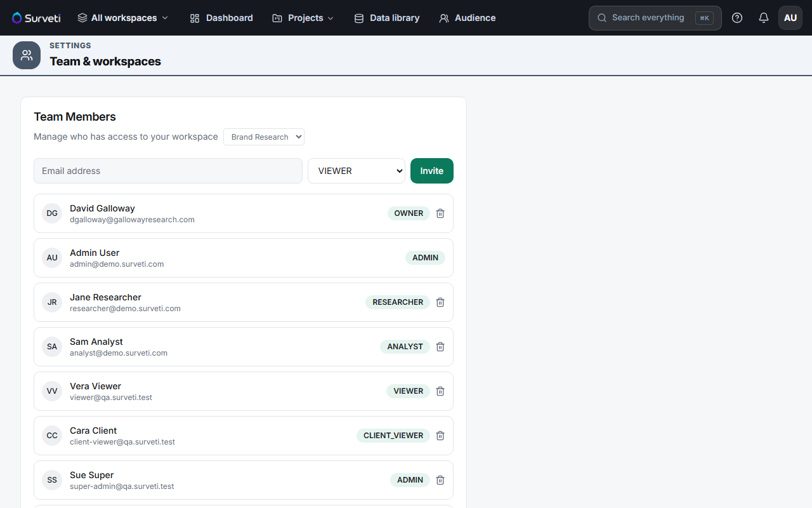812x508 pixels.
Task: Click the name Jane Researcher
Action: point(105,297)
